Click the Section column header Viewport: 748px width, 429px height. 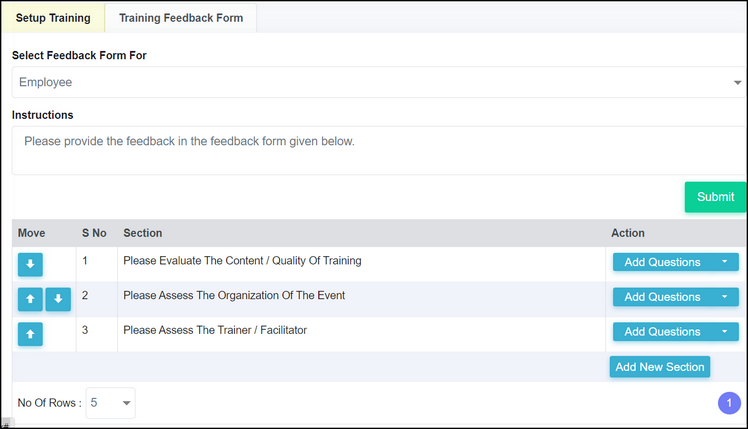tap(143, 233)
